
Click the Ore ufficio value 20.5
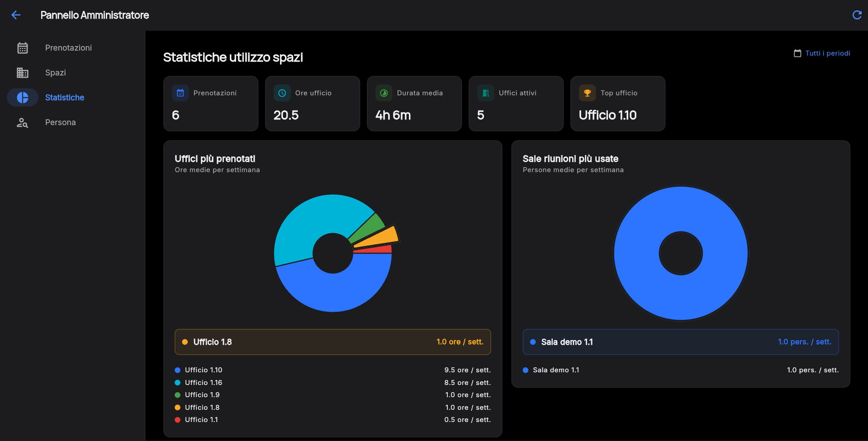pos(286,115)
